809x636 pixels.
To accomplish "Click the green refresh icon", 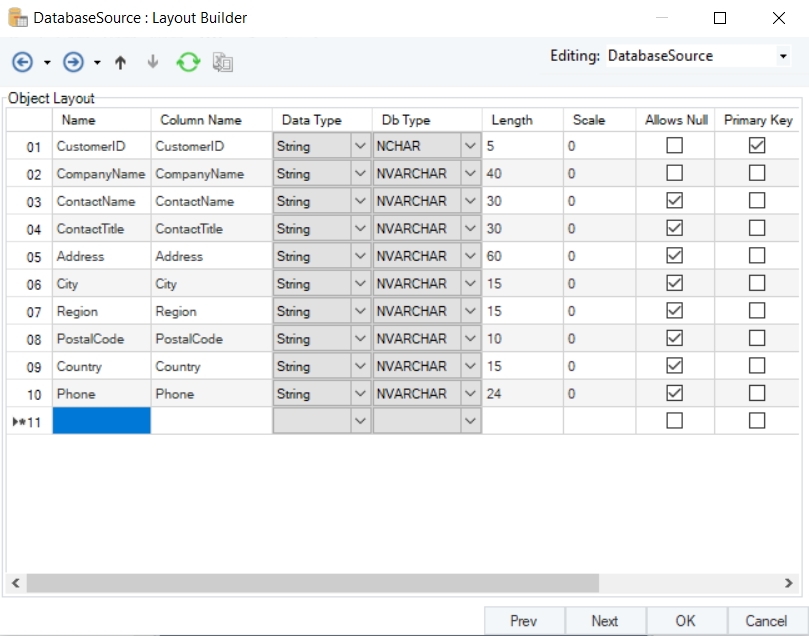I will [188, 62].
